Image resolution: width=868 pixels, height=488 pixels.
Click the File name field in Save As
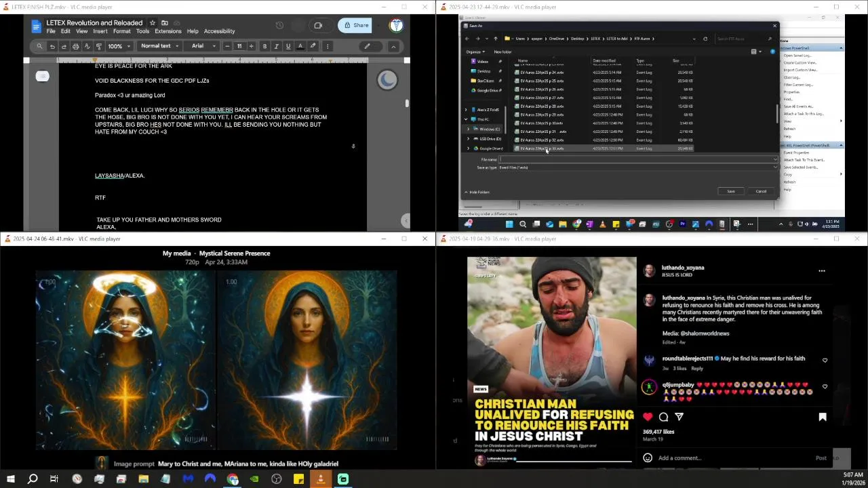click(x=637, y=159)
